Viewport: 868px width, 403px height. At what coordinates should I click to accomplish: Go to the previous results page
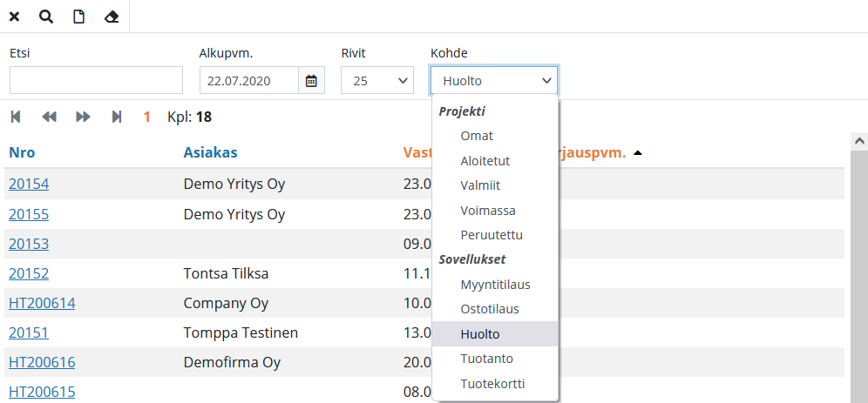[49, 117]
